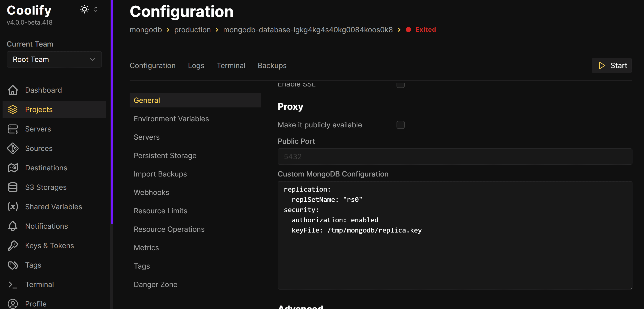This screenshot has width=644, height=309.
Task: Click the Dashboard sidebar link
Action: (54, 90)
